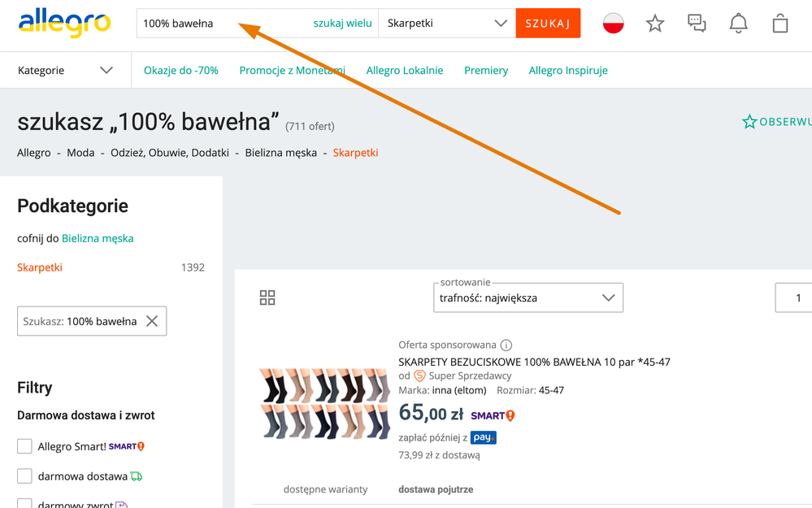This screenshot has width=812, height=508.
Task: Click the sponsored offer info icon
Action: (x=506, y=345)
